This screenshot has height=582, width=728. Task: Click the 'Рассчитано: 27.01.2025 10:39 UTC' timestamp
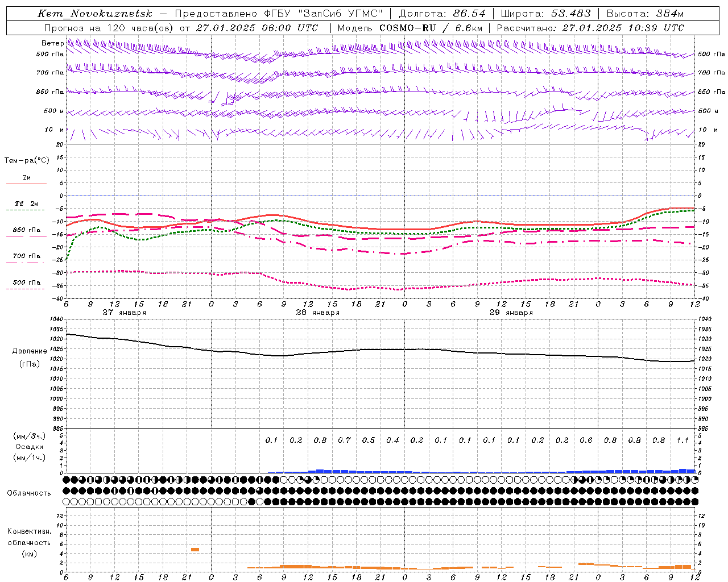point(590,28)
